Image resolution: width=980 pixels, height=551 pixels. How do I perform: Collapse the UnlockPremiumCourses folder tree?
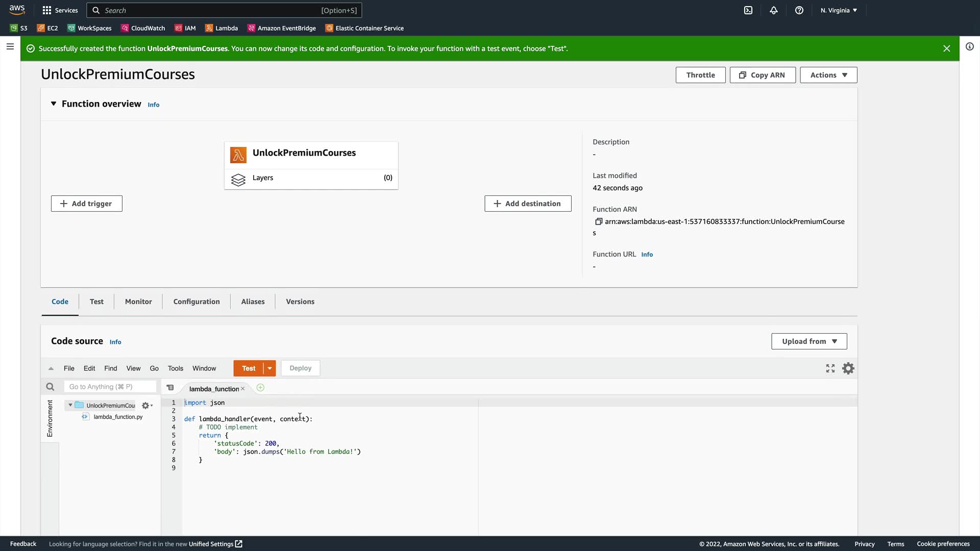pos(70,405)
